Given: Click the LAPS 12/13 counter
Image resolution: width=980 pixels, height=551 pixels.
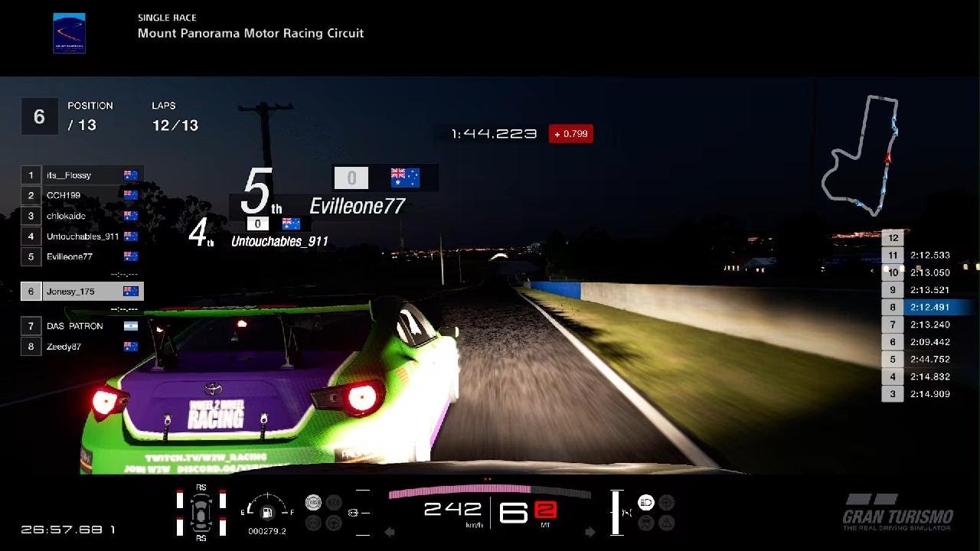Looking at the screenshot, I should point(175,116).
